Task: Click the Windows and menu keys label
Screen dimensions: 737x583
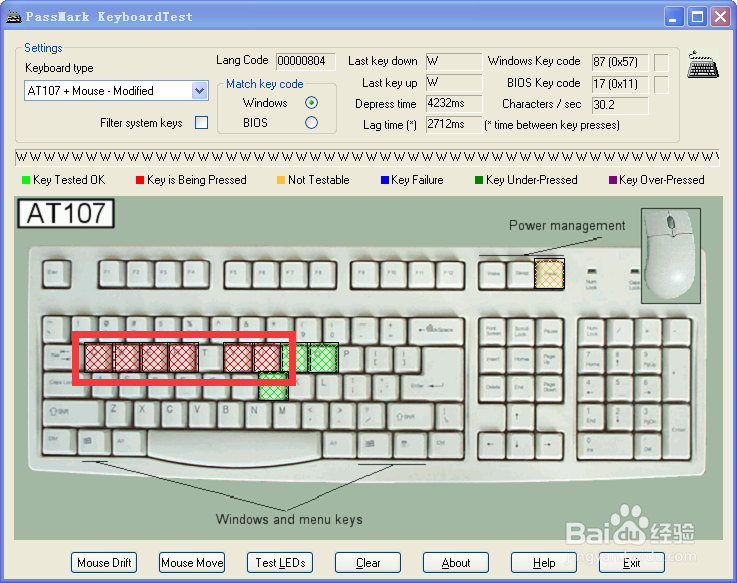Action: coord(289,520)
